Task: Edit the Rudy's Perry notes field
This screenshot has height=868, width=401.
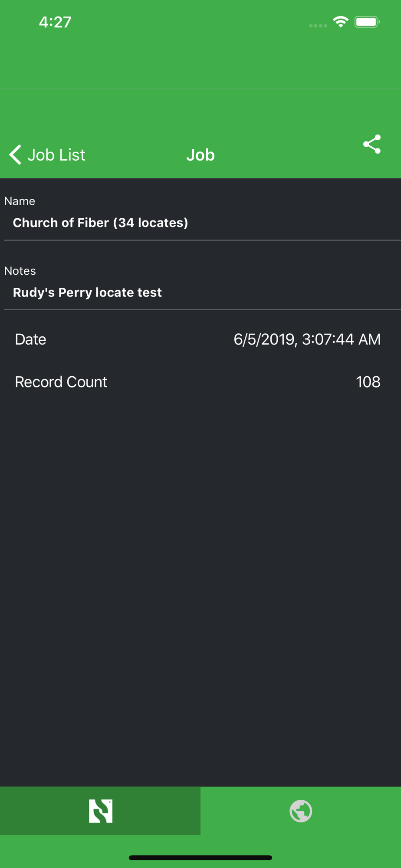Action: click(x=202, y=293)
